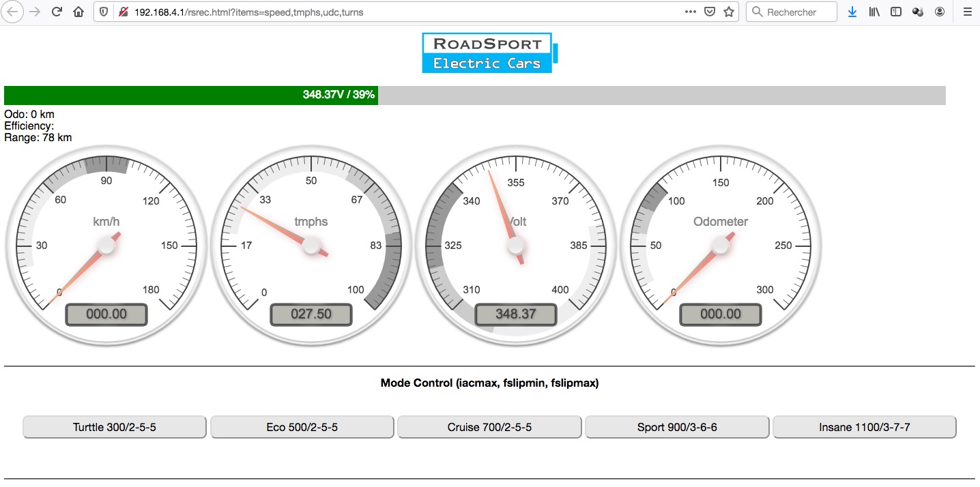Screen dimensions: 980x487
Task: Bookmark this page with the star icon
Action: [729, 12]
